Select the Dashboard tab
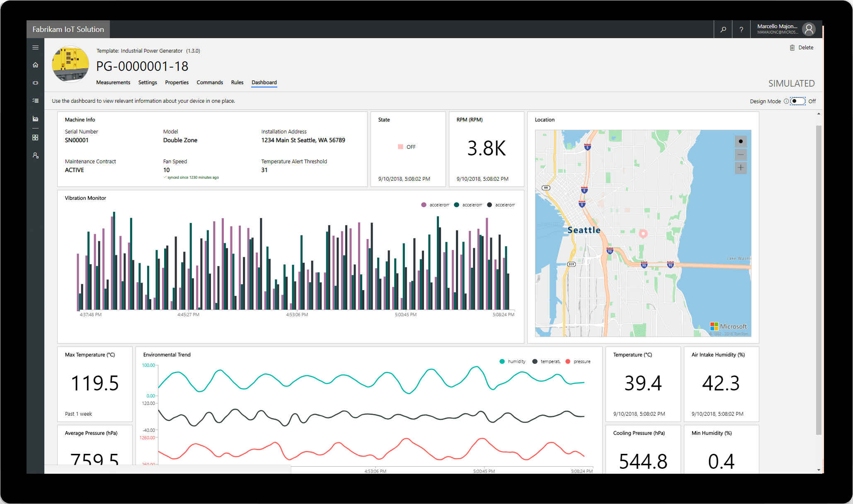This screenshot has height=504, width=853. pos(264,82)
